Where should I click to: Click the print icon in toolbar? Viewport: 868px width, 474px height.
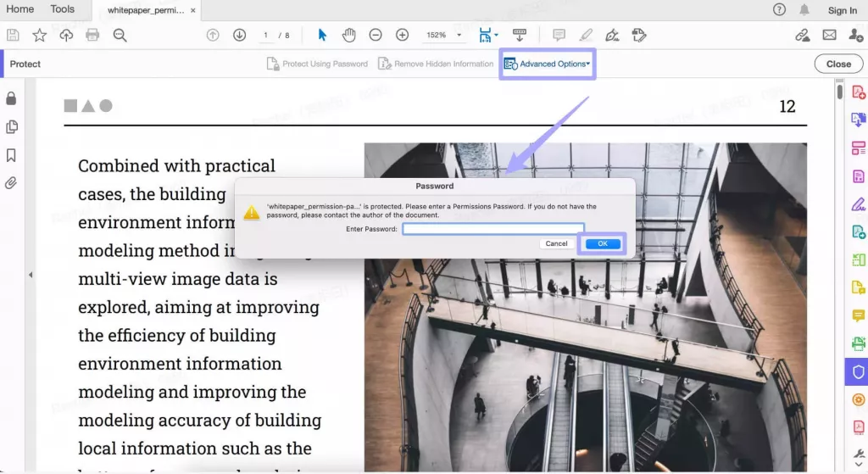[92, 35]
